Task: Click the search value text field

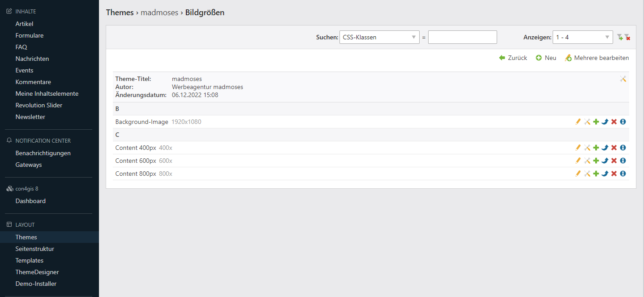Action: pyautogui.click(x=462, y=37)
